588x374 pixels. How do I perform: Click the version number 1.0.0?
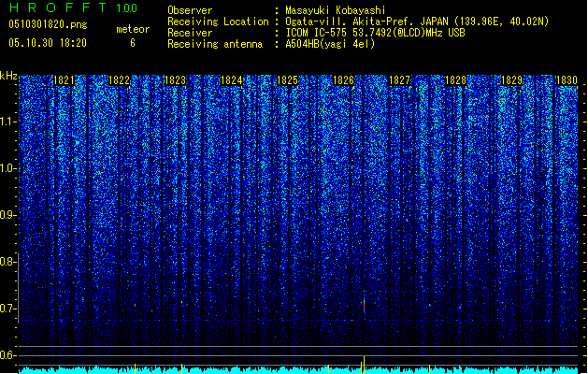(x=126, y=8)
